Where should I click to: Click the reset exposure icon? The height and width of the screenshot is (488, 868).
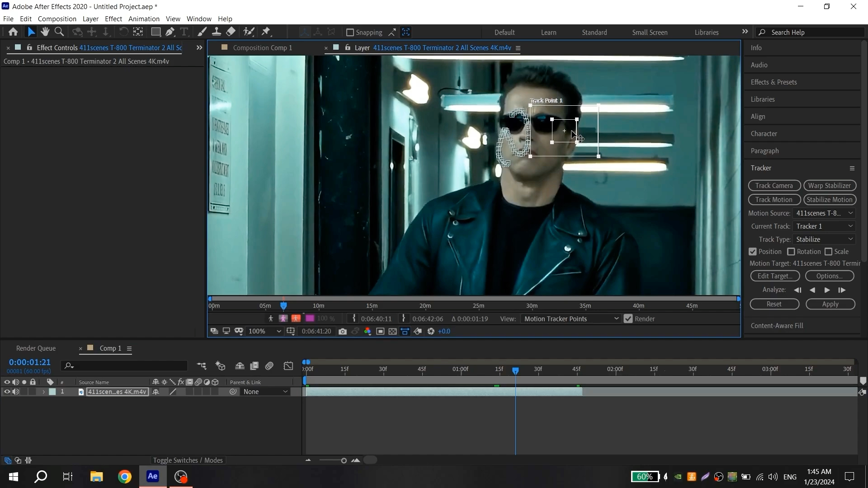431,332
